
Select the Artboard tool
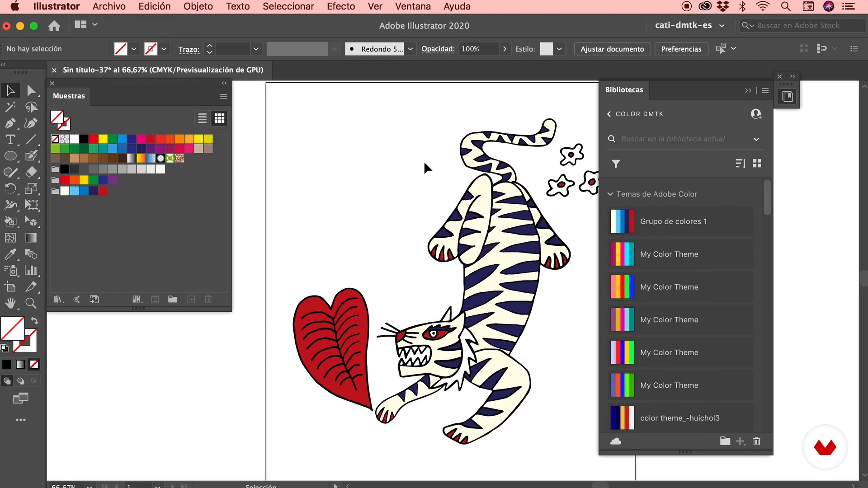coord(10,286)
